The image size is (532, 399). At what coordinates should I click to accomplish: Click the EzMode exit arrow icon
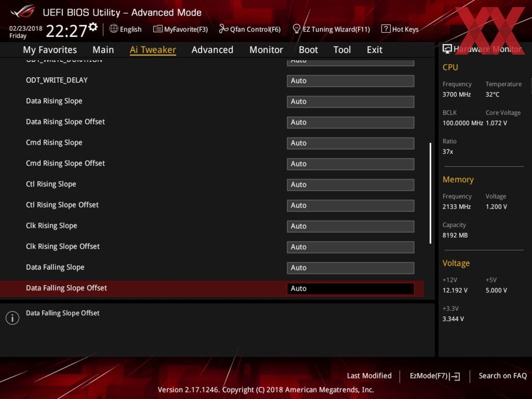[x=455, y=376]
